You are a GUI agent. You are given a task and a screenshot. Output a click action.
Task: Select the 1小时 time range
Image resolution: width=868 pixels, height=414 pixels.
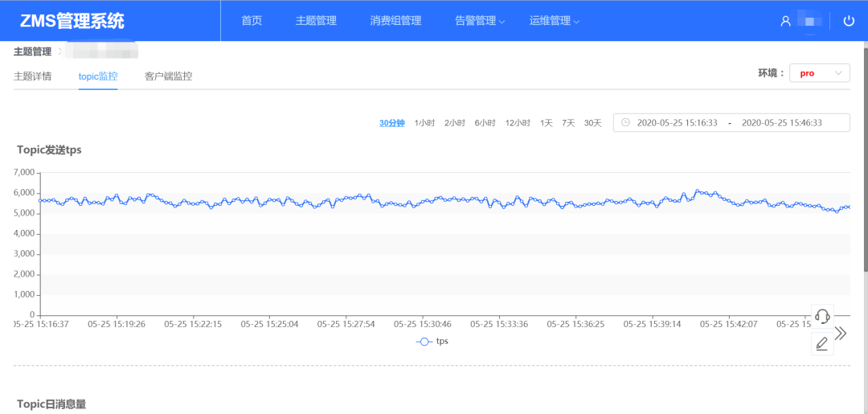click(424, 123)
